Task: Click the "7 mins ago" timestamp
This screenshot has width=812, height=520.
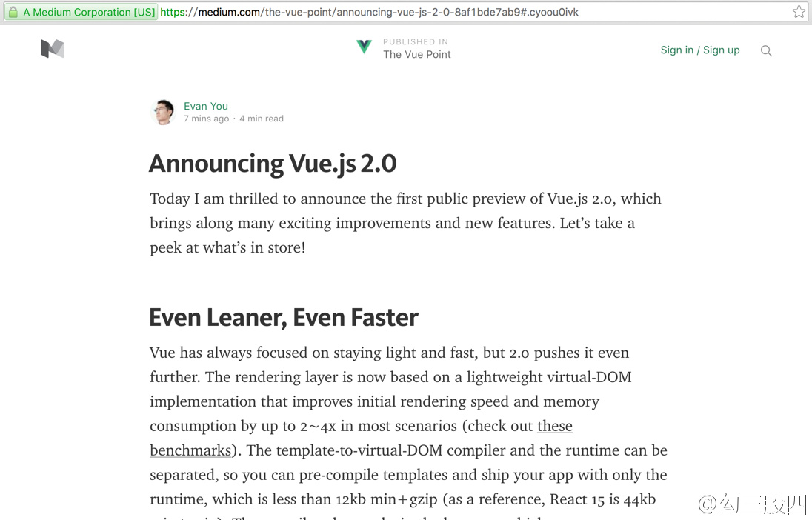Action: [x=206, y=119]
